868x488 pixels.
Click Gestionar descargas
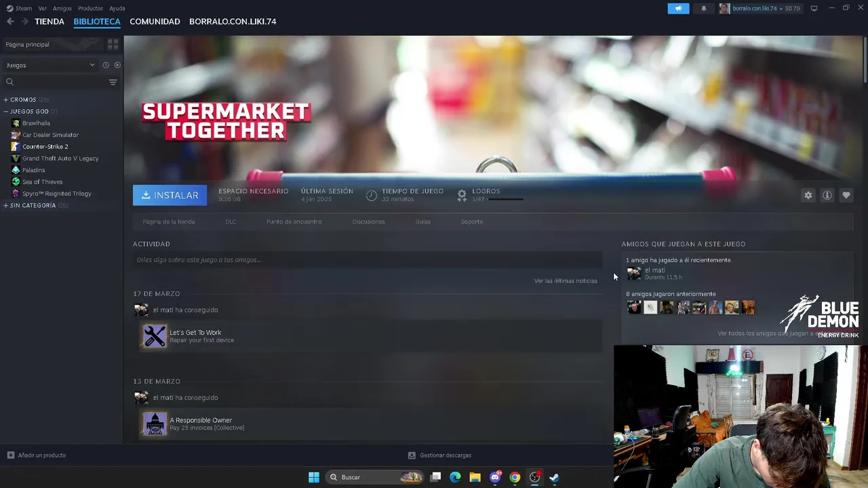click(446, 455)
